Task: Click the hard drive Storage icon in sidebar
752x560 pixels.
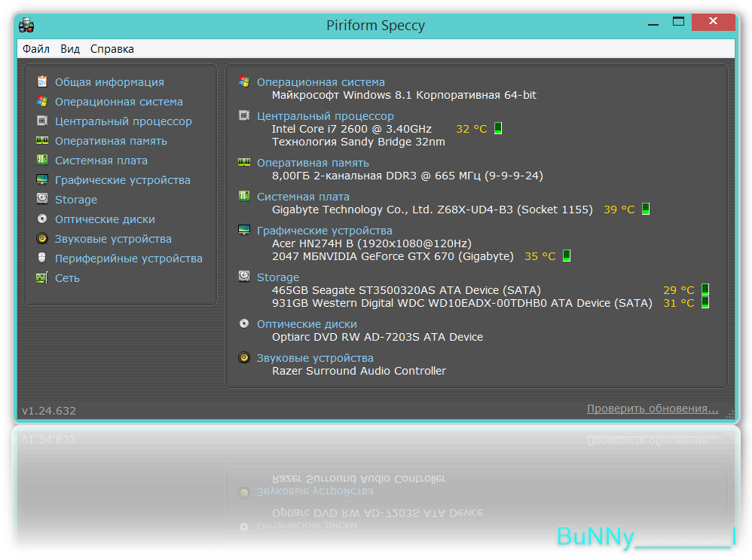Action: point(42,199)
